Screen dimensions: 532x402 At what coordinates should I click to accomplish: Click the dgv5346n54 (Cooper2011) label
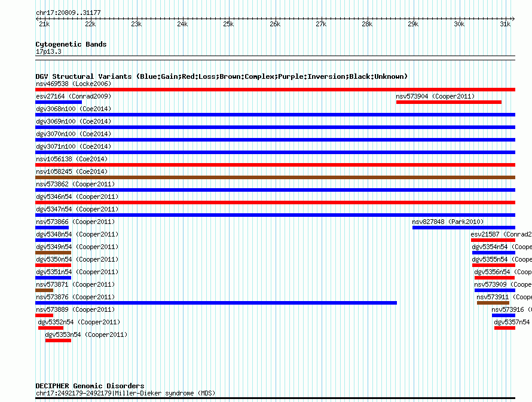tap(77, 197)
